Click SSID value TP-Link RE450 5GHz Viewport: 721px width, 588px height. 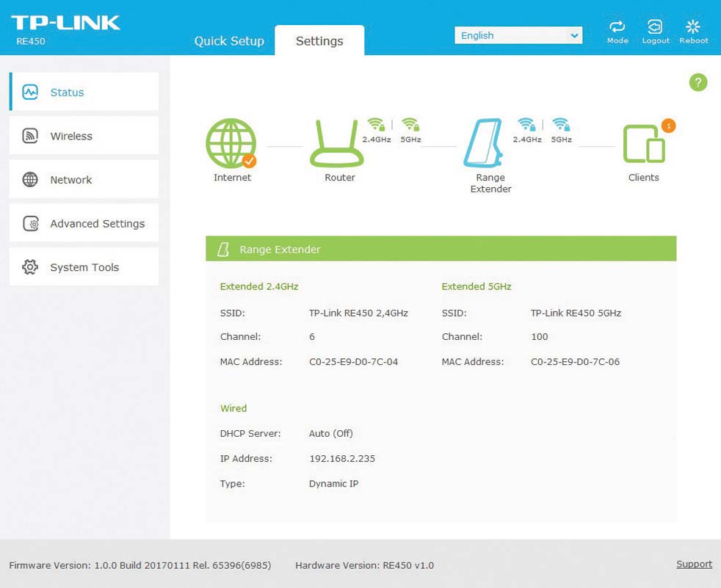point(576,313)
